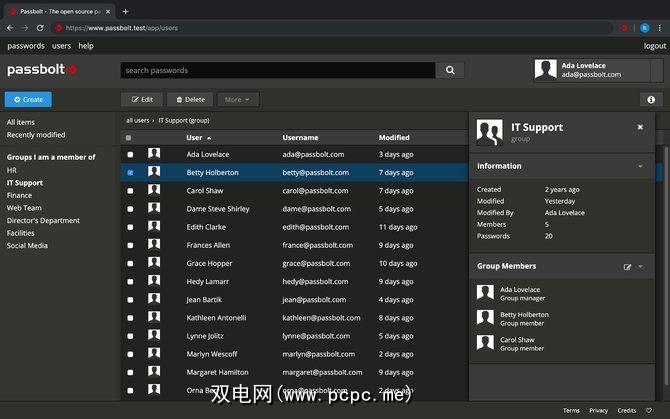Image resolution: width=670 pixels, height=419 pixels.
Task: Check the Carol Shaw row checkbox
Action: tap(130, 191)
